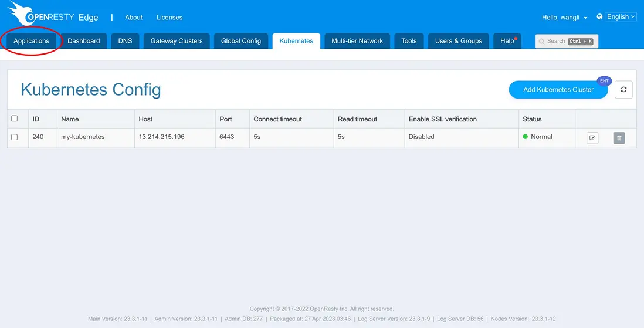644x328 pixels.
Task: Tick the select-all checkbox in table header
Action: tap(15, 119)
